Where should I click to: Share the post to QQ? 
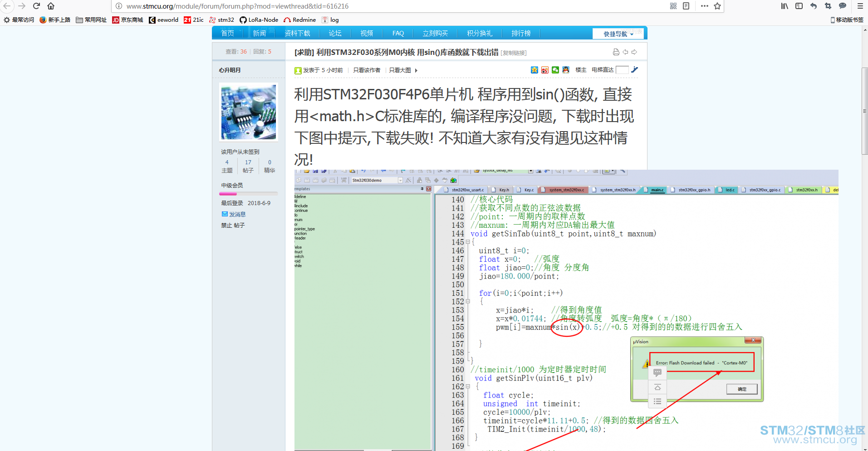[566, 70]
